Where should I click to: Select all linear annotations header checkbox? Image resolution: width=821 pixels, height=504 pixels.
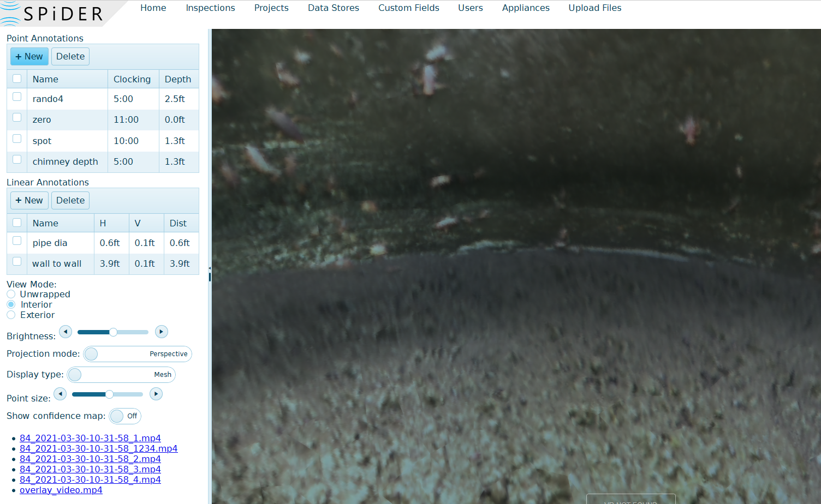17,223
